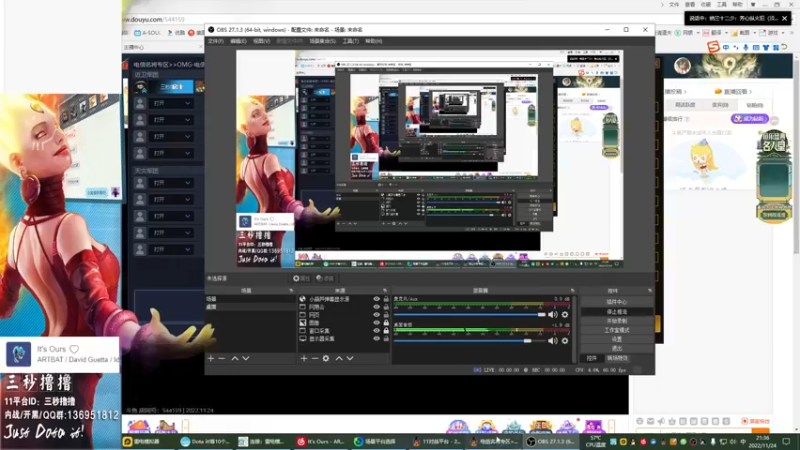Toggle the lock on the 窗口采集 source
The height and width of the screenshot is (450, 800).
[386, 331]
